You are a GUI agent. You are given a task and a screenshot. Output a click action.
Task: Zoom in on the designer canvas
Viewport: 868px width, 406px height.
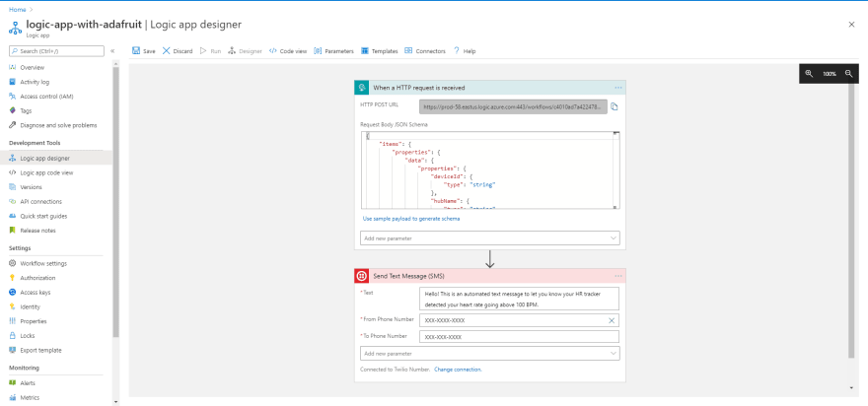(x=809, y=74)
